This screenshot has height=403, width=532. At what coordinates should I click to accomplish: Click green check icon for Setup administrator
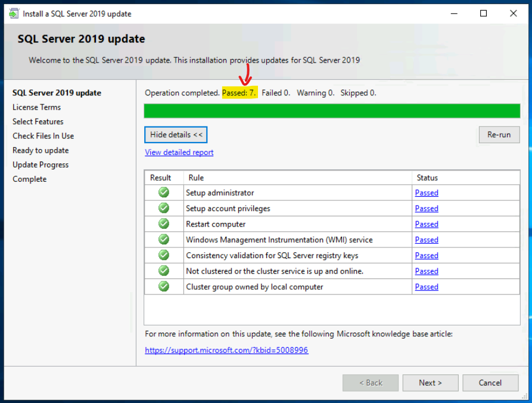pyautogui.click(x=164, y=193)
